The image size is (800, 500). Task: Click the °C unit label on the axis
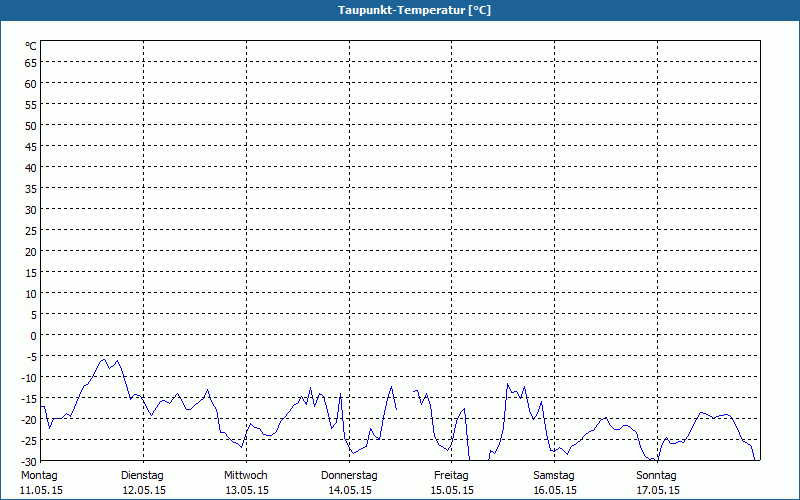point(31,46)
